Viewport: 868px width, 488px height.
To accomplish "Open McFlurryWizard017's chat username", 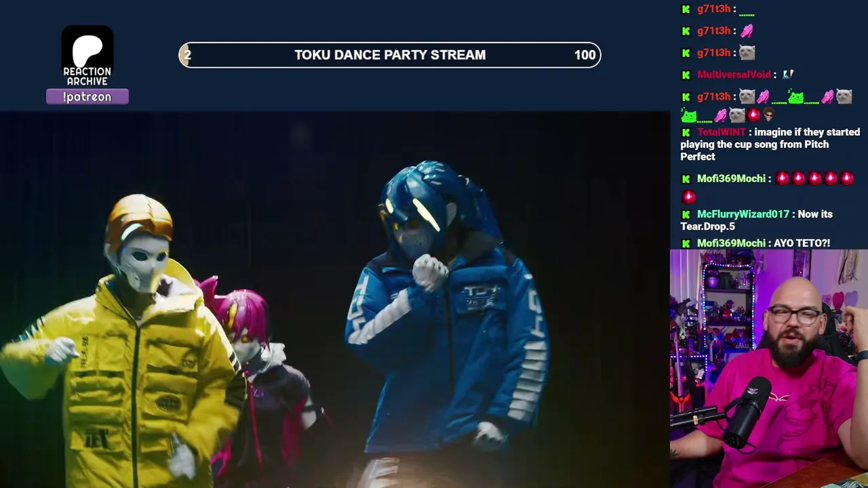I will click(x=743, y=214).
